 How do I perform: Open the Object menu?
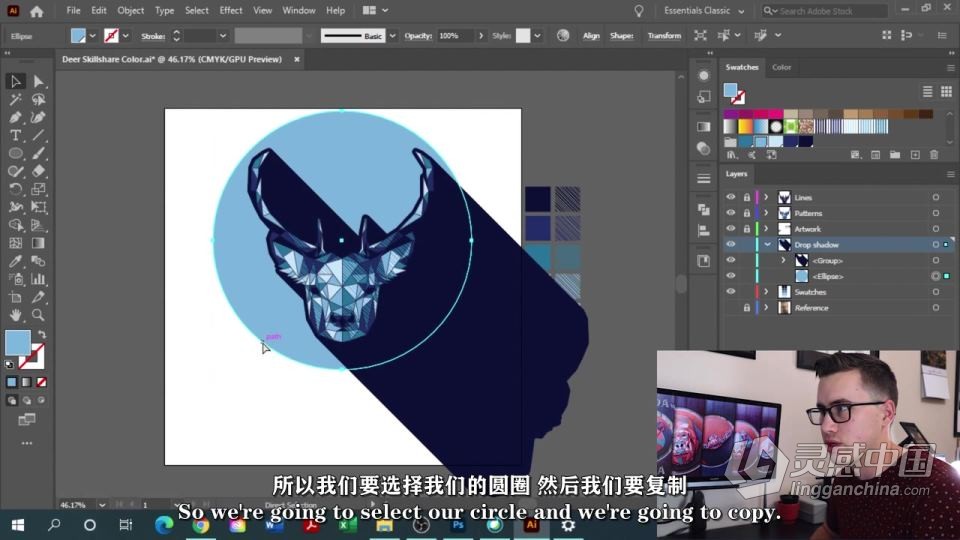(130, 10)
